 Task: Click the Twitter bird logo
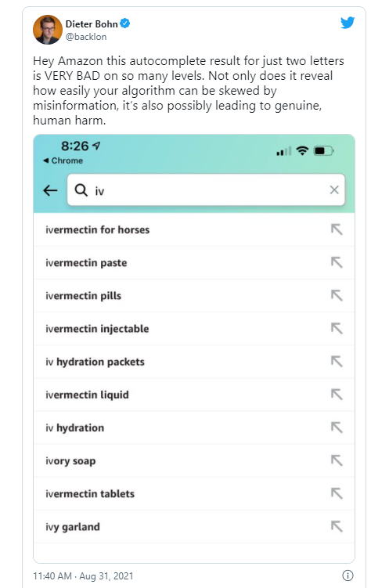tap(348, 23)
